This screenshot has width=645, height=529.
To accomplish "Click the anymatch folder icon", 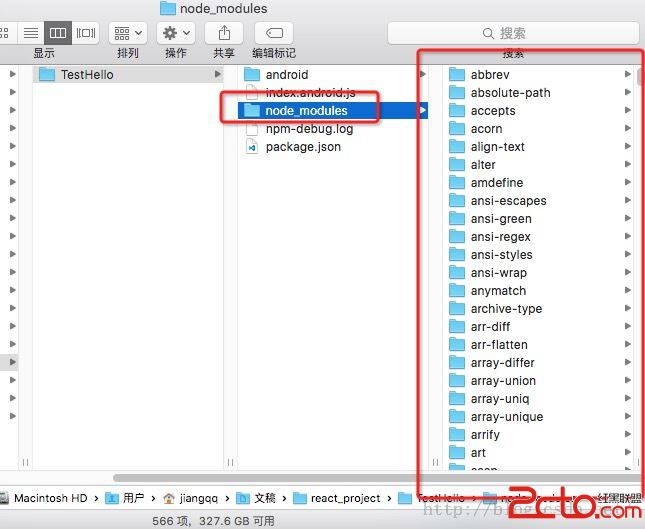I will [x=457, y=291].
